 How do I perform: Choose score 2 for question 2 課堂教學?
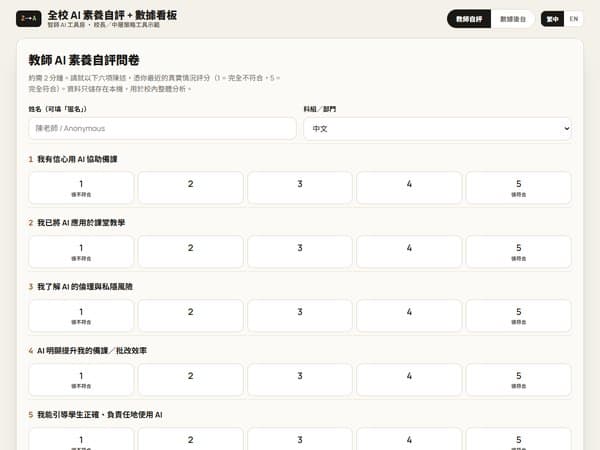click(x=191, y=252)
